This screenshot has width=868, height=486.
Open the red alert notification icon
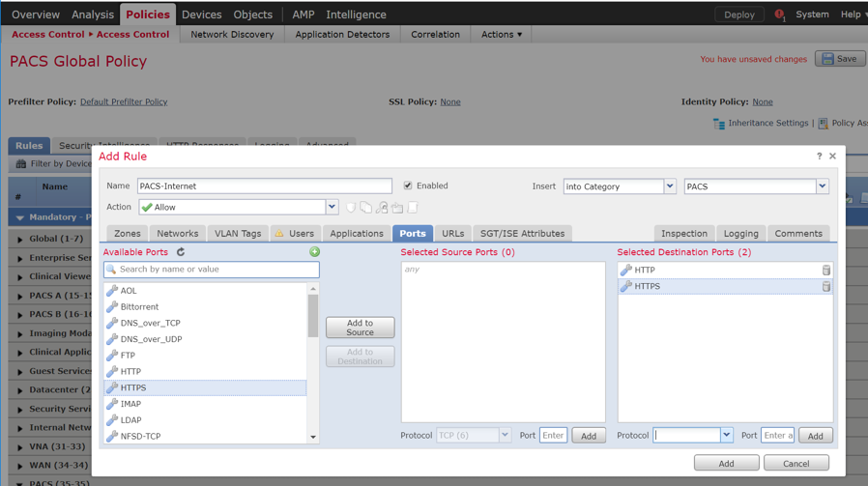[779, 14]
